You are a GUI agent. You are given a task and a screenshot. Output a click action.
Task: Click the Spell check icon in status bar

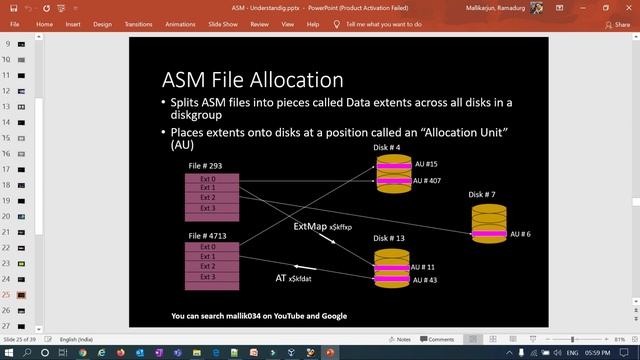pyautogui.click(x=48, y=339)
